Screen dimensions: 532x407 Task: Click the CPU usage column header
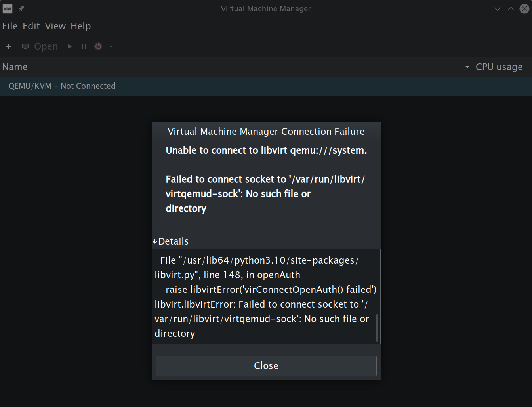coord(503,67)
